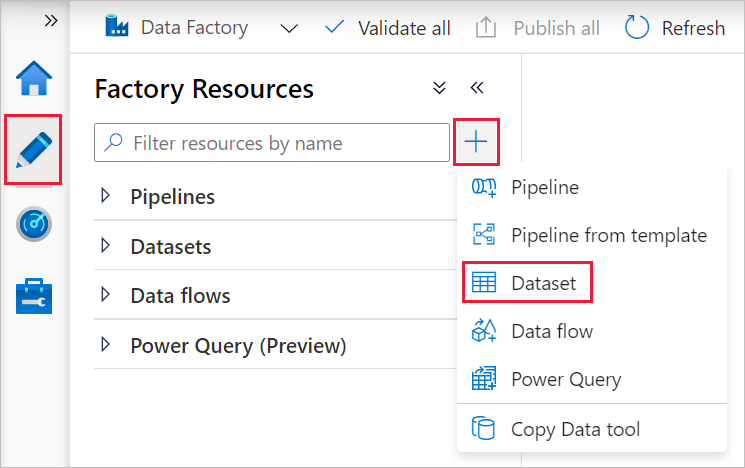Open the Monitor gauge icon
Viewport: 745px width, 468px height.
(x=34, y=224)
